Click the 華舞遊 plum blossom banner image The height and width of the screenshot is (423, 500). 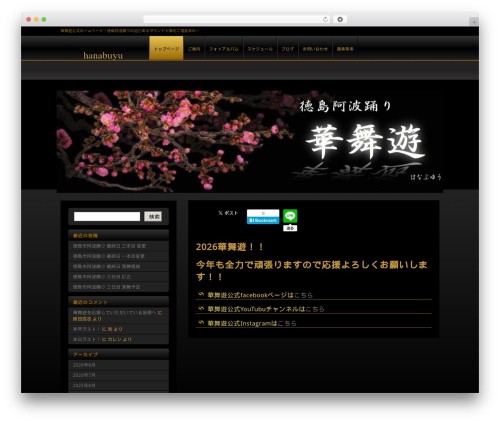[x=250, y=141]
